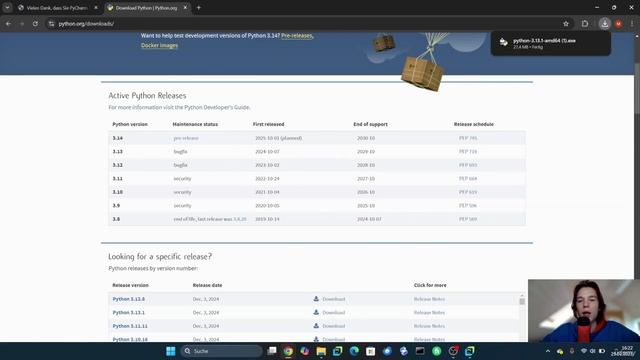This screenshot has width=640, height=360.
Task: Open Microsoft Edge from the taskbar
Action: (x=354, y=351)
